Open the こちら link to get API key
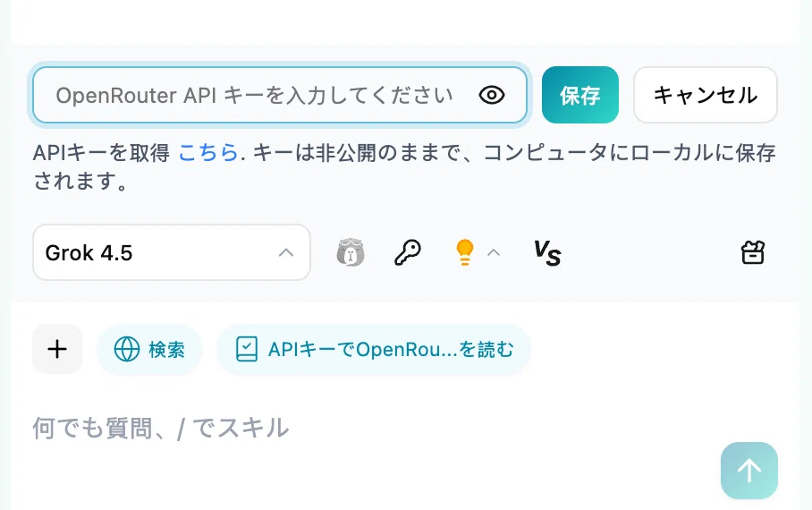The height and width of the screenshot is (510, 812). click(208, 153)
